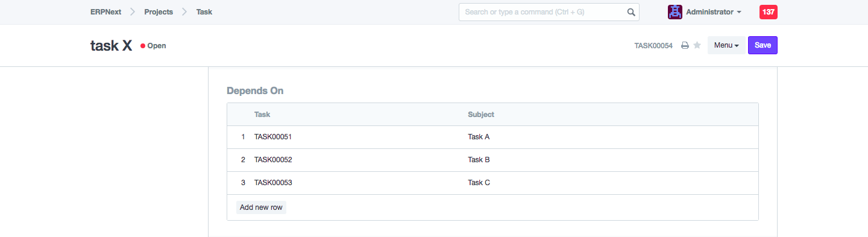This screenshot has height=237, width=868.
Task: Click the Task C subject cell
Action: tap(611, 183)
